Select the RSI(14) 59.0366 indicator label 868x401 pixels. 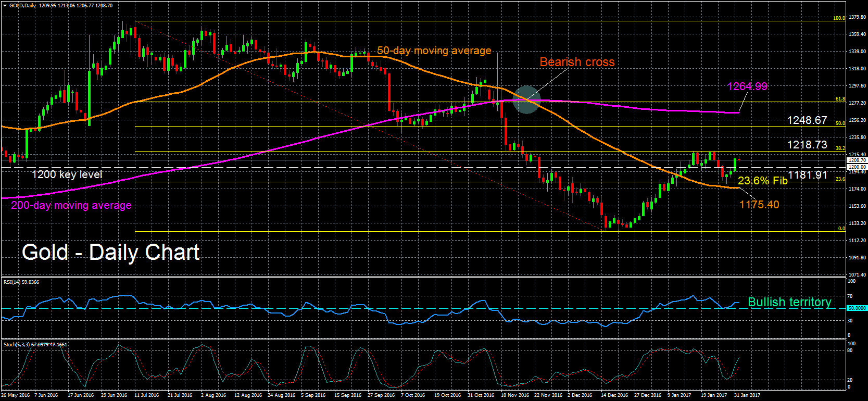tap(21, 282)
